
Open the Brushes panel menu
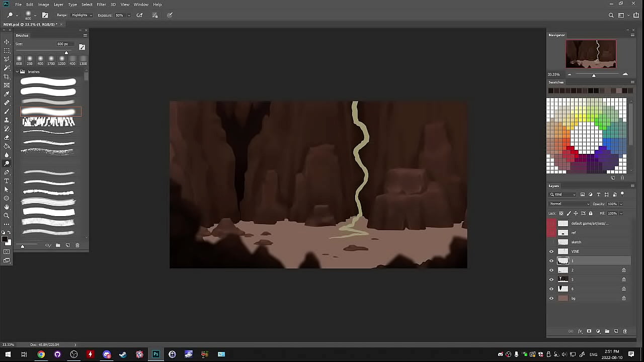pos(85,35)
